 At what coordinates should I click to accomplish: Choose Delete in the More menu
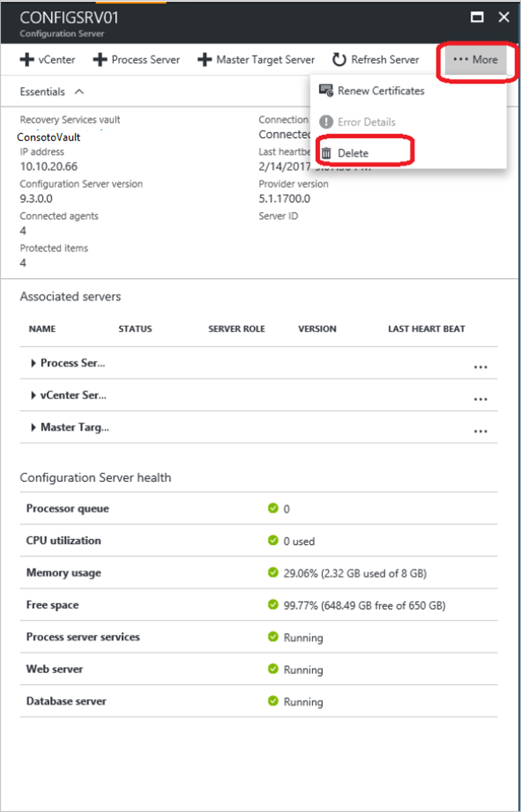(353, 153)
